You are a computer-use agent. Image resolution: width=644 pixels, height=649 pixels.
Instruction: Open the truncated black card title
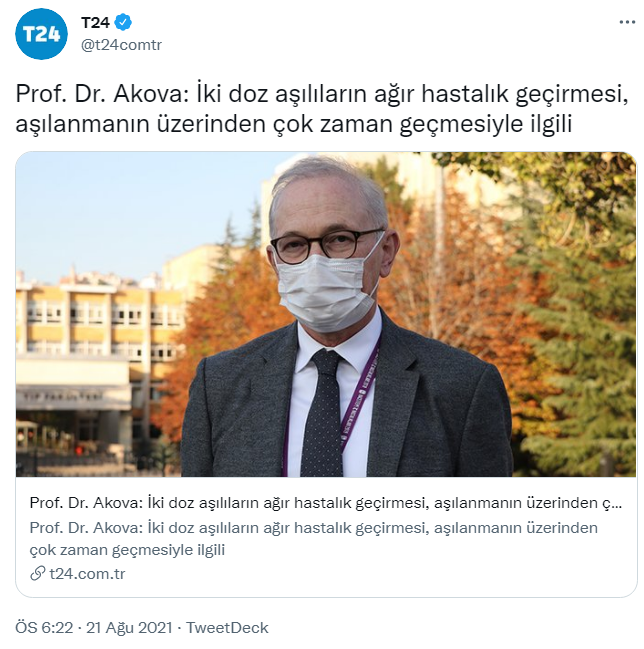tap(326, 503)
